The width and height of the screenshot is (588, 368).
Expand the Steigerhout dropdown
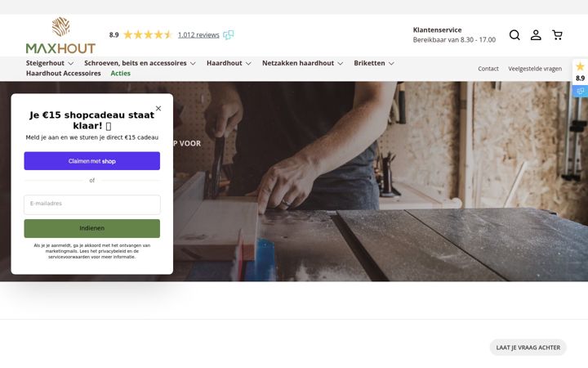click(x=50, y=63)
